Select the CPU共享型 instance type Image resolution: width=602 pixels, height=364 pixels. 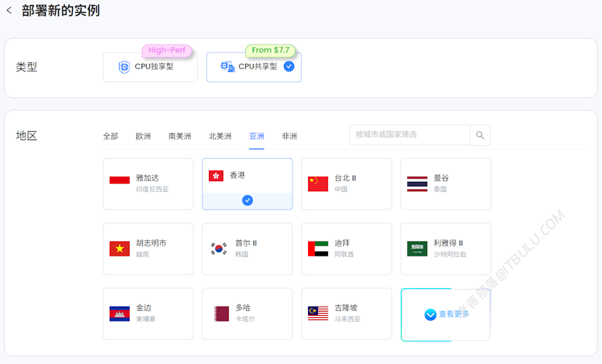pyautogui.click(x=254, y=67)
